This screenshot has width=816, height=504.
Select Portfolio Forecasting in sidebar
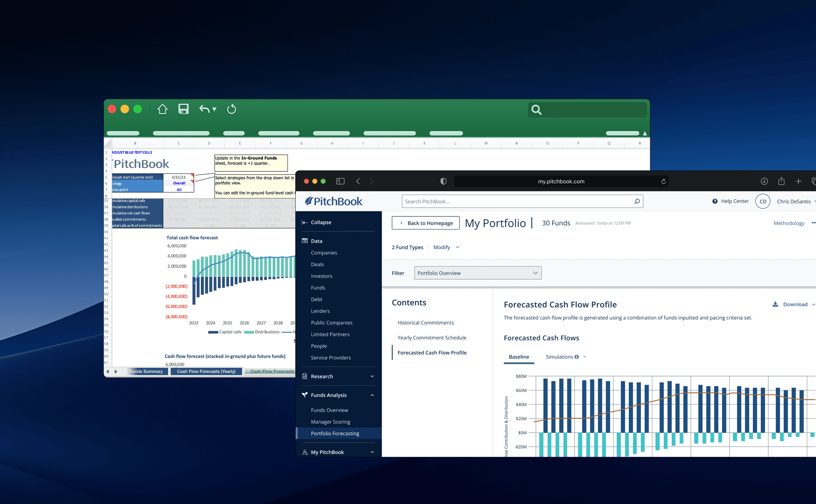pos(335,433)
